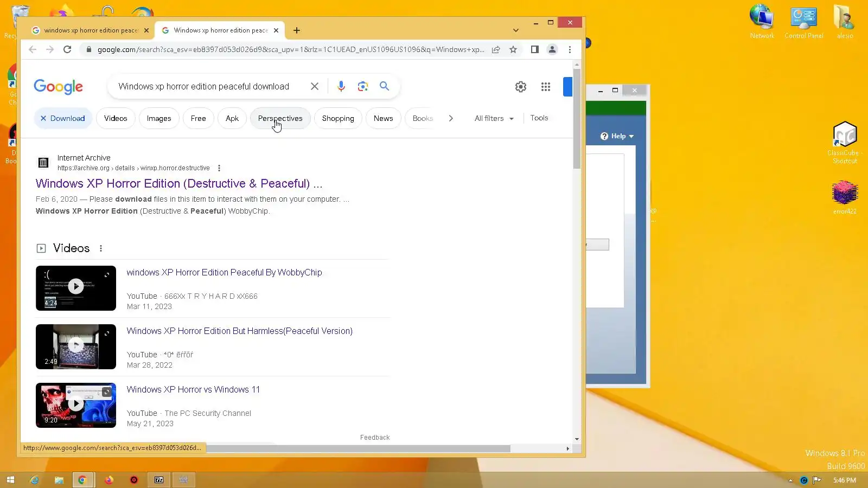This screenshot has width=868, height=488.
Task: Search by image with Google Lens
Action: click(x=363, y=86)
